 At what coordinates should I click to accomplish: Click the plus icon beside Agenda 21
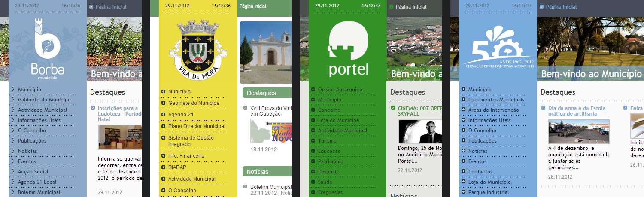[x=164, y=115]
